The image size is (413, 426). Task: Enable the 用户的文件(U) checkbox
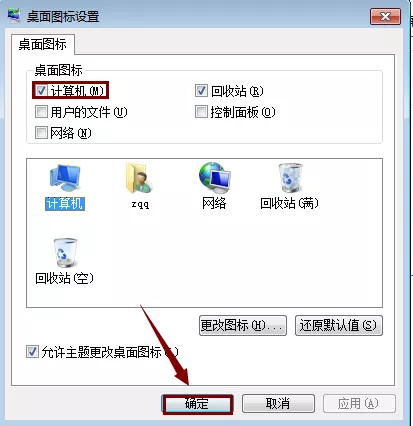[41, 112]
